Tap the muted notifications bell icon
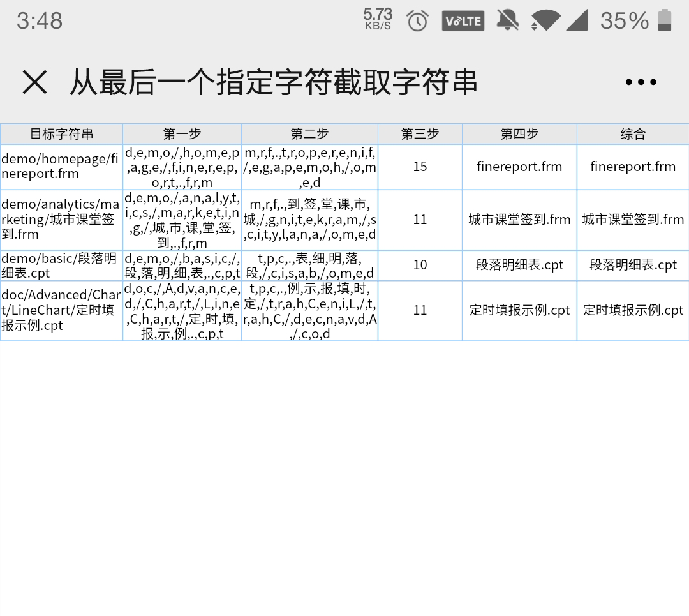The image size is (689, 616). point(507,20)
